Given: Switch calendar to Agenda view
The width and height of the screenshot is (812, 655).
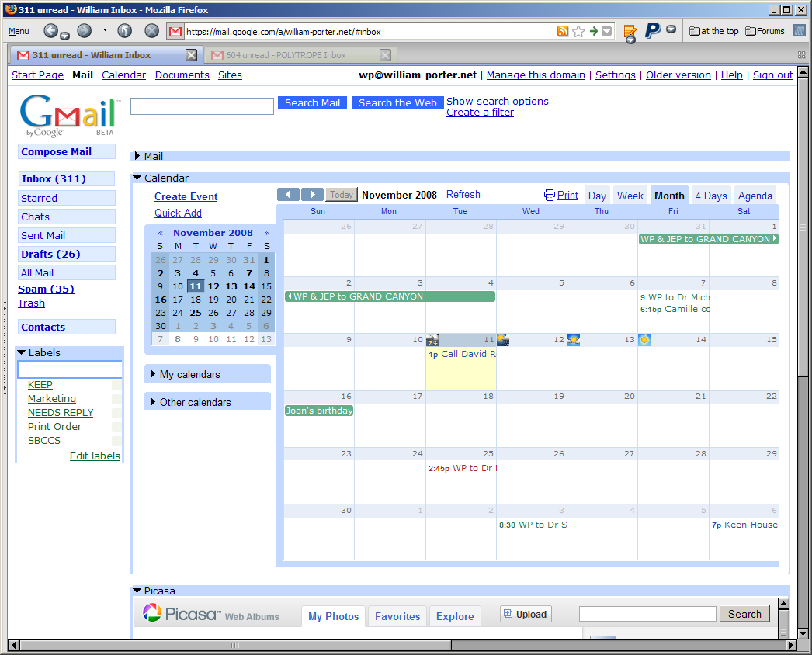Looking at the screenshot, I should (755, 196).
